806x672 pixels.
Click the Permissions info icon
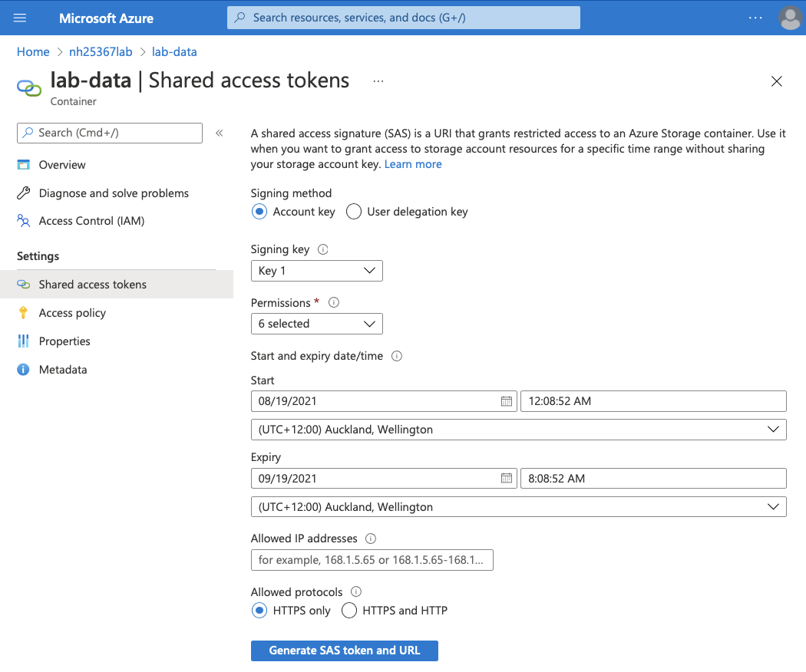tap(334, 303)
